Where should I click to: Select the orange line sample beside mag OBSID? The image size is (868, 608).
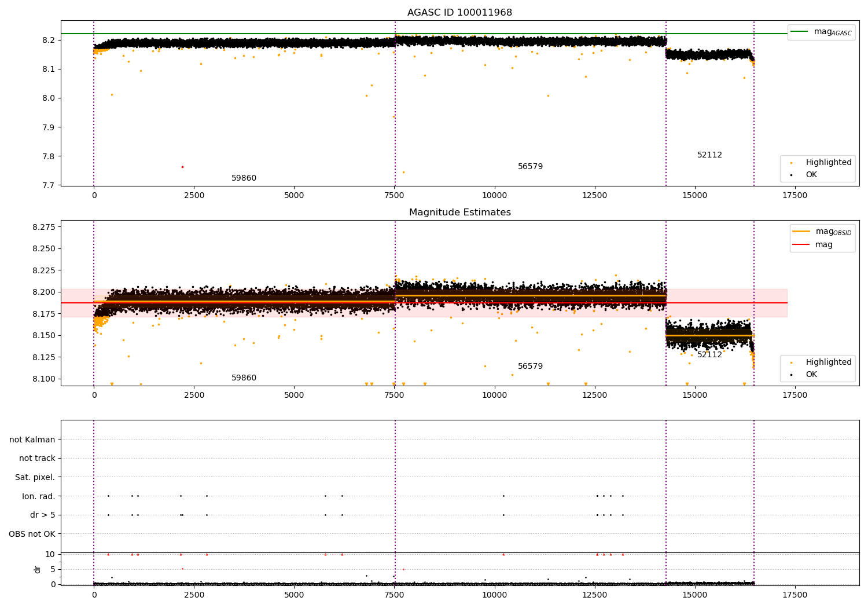click(x=801, y=231)
